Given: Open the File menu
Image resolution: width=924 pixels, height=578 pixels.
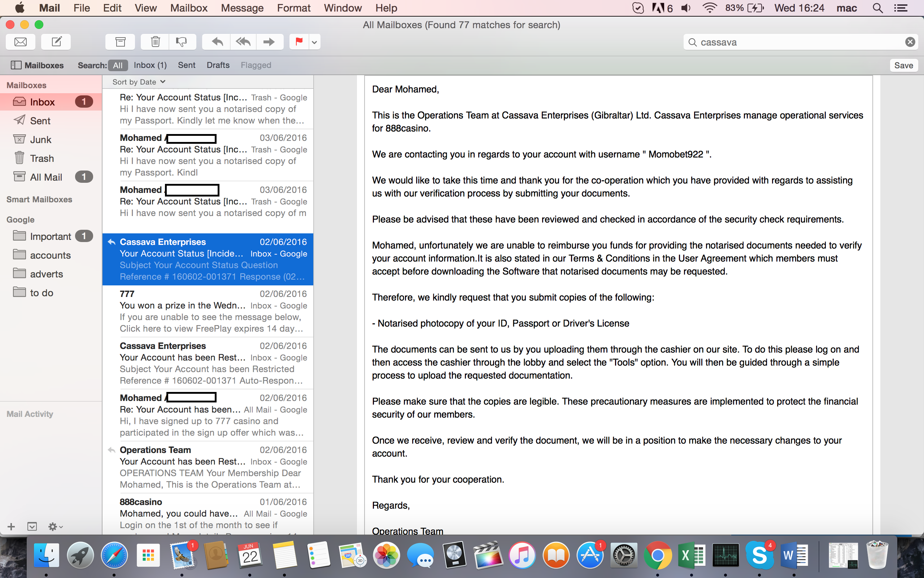Looking at the screenshot, I should pos(82,8).
